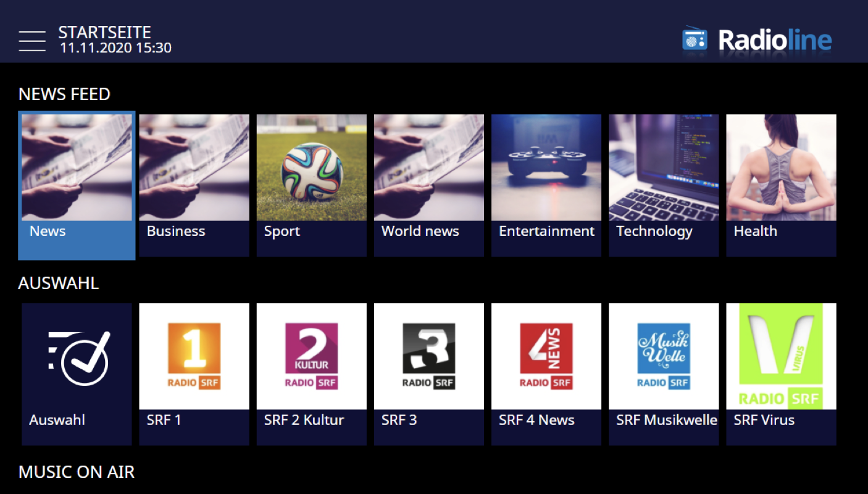Select the SRF 3 station logo
The width and height of the screenshot is (868, 494).
(x=428, y=356)
